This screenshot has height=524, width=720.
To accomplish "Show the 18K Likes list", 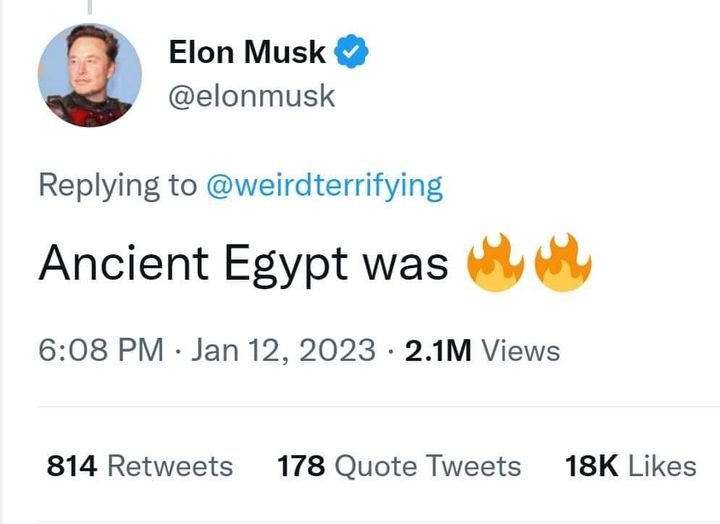I will 630,465.
